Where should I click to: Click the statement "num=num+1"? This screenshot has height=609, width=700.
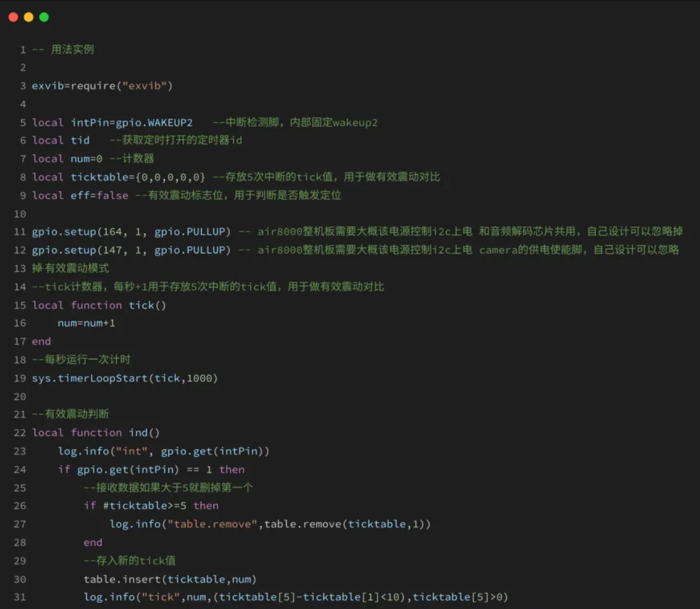coord(87,323)
